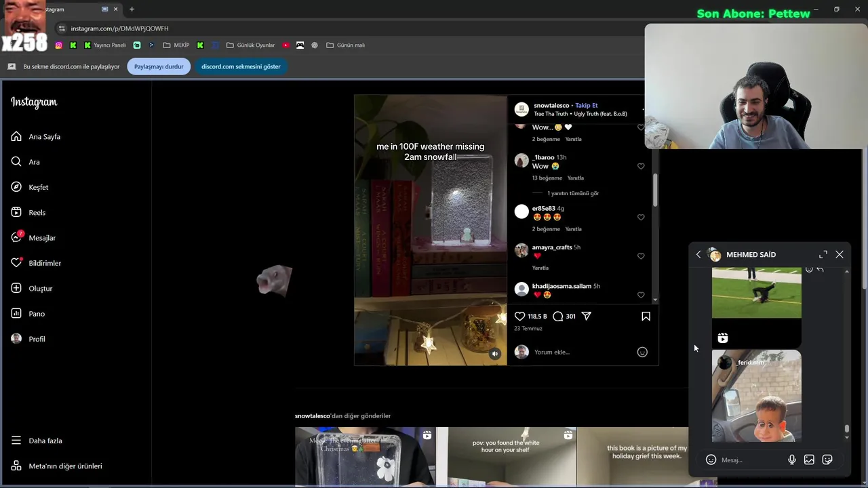This screenshot has width=868, height=488.
Task: Like khadijaosama.sallam's comment
Action: point(641,295)
